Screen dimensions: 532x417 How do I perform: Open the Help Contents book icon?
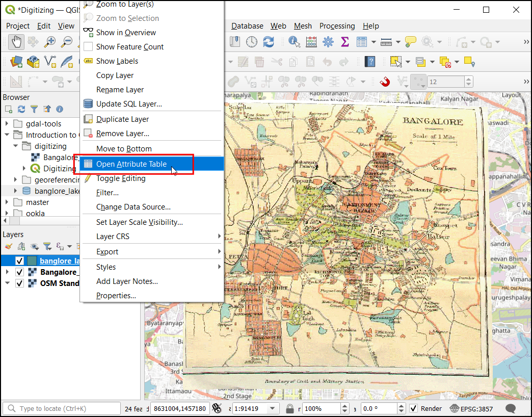click(370, 62)
